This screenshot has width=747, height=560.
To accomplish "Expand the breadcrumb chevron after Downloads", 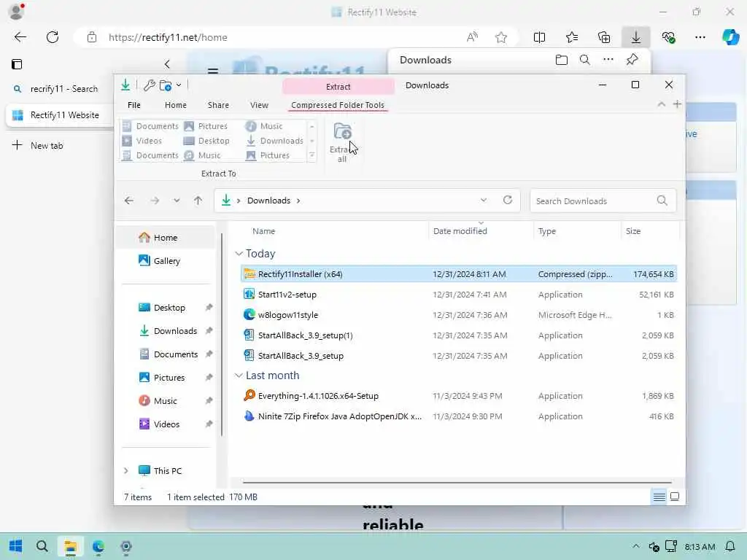I will pos(298,201).
